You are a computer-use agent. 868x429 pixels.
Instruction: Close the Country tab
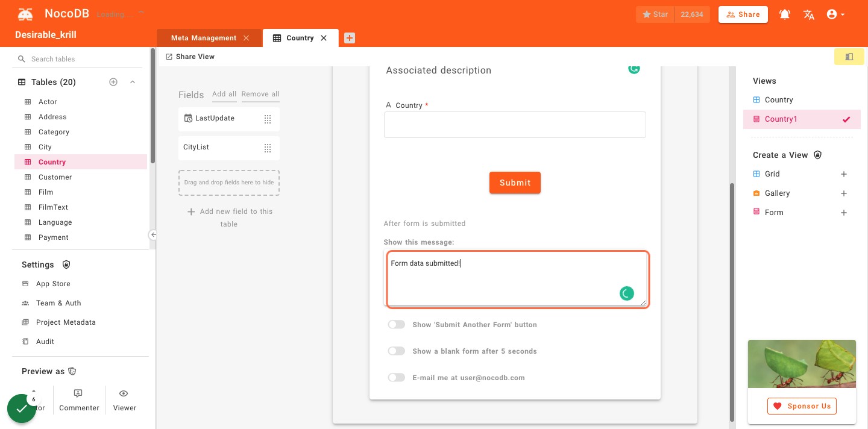[324, 38]
